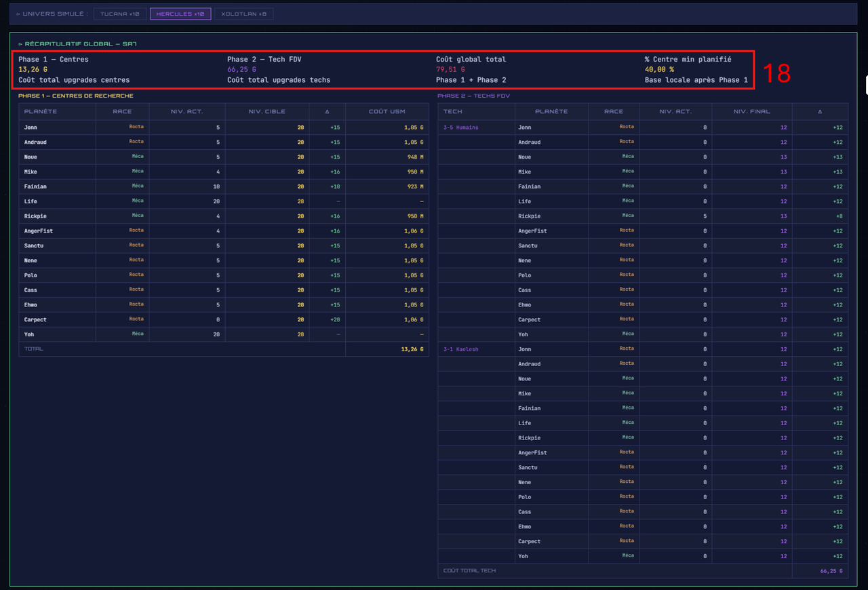Viewport: 868px width, 590px height.
Task: Select the 3-1 Kaelesh tech label
Action: (x=460, y=349)
